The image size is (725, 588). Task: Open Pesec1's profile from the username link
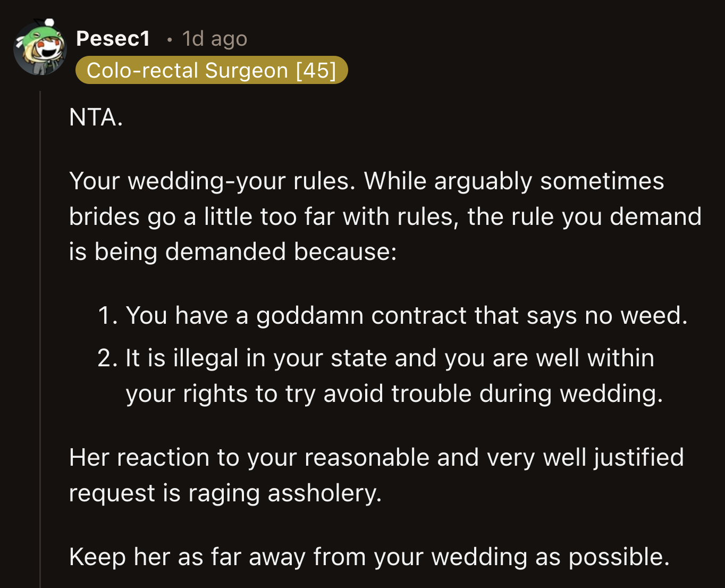[112, 38]
